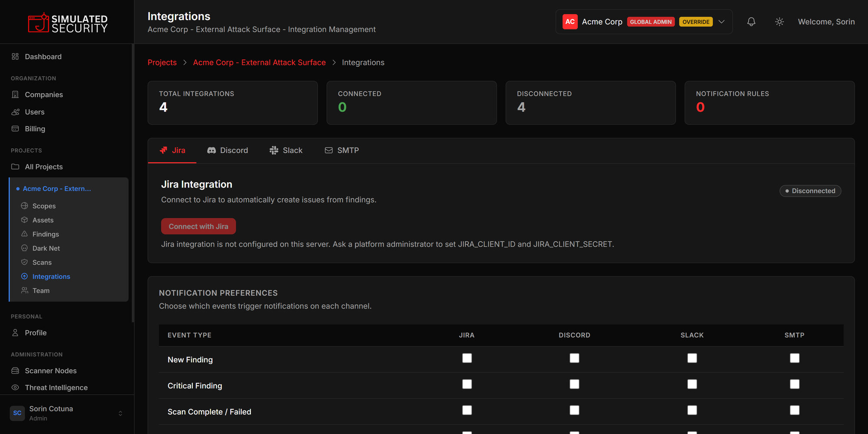Click the Threat Intelligence eye icon

[x=15, y=388]
